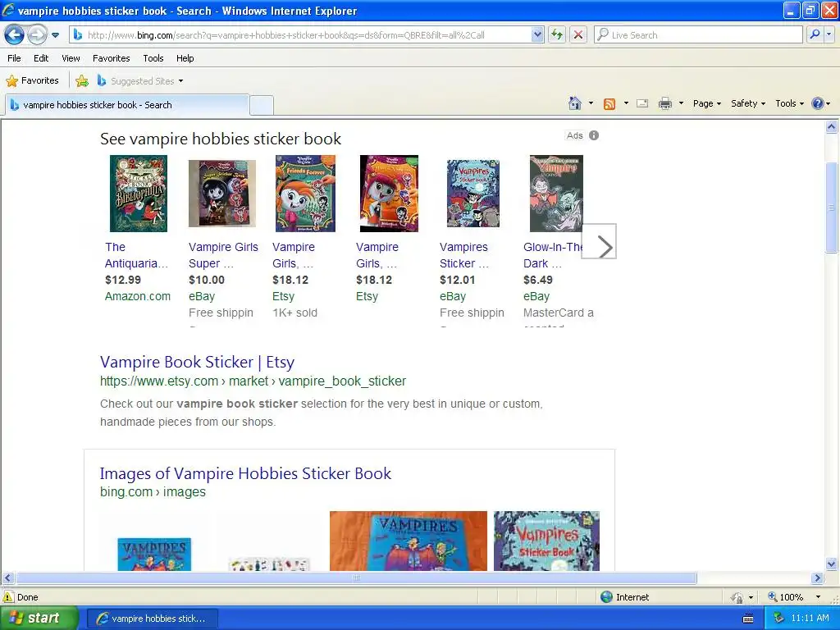Screen dimensions: 840x630
Task: Click the $6.49 Glow-In-The-Dark vampire book thumbnail
Action: point(556,194)
